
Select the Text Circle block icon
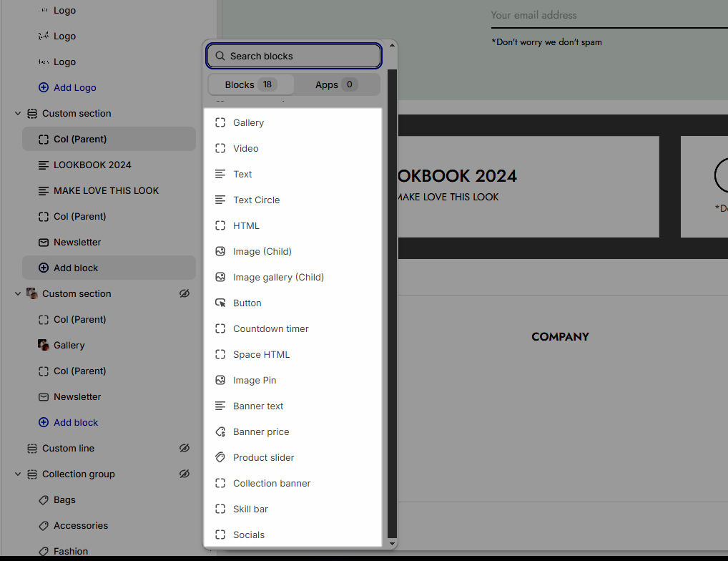220,200
